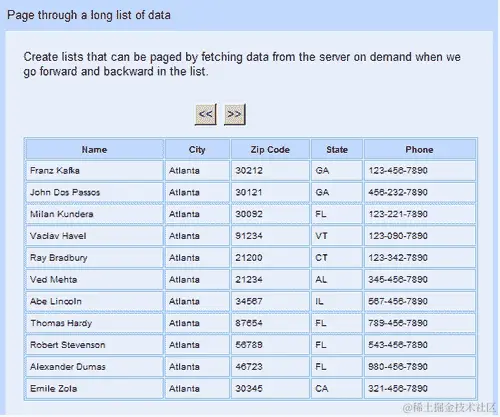Select the Thomas Hardy name cell
This screenshot has width=500, height=417.
tap(95, 323)
